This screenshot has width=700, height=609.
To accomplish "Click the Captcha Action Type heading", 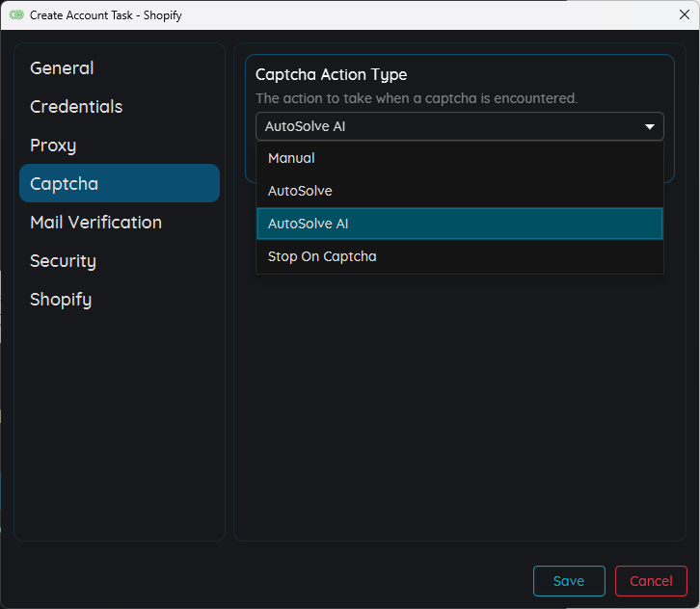I will (x=331, y=75).
